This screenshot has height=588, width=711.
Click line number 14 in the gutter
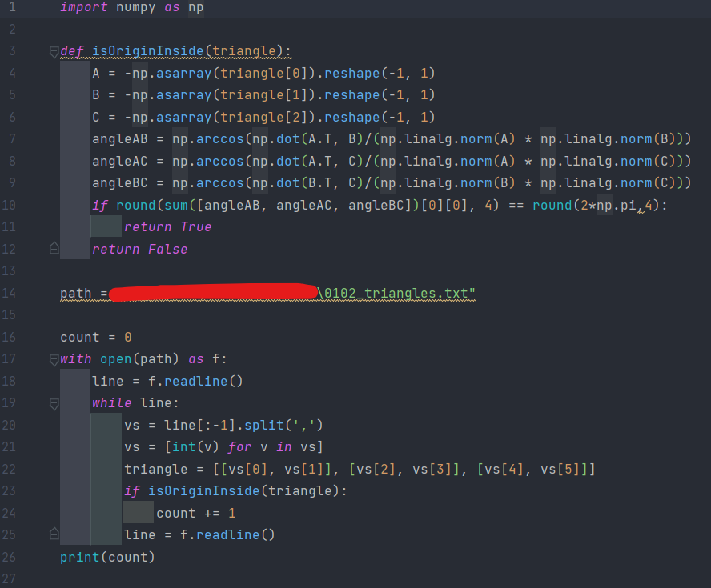pyautogui.click(x=12, y=293)
